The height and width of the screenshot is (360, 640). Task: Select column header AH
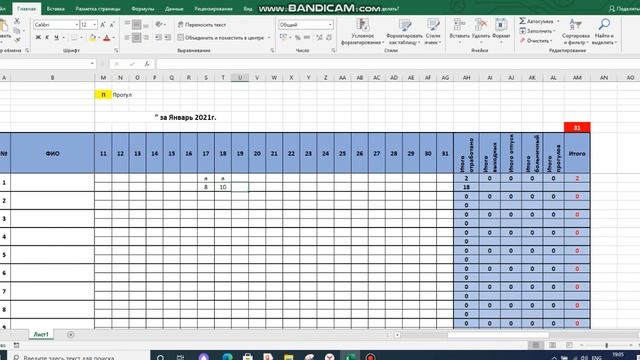466,78
